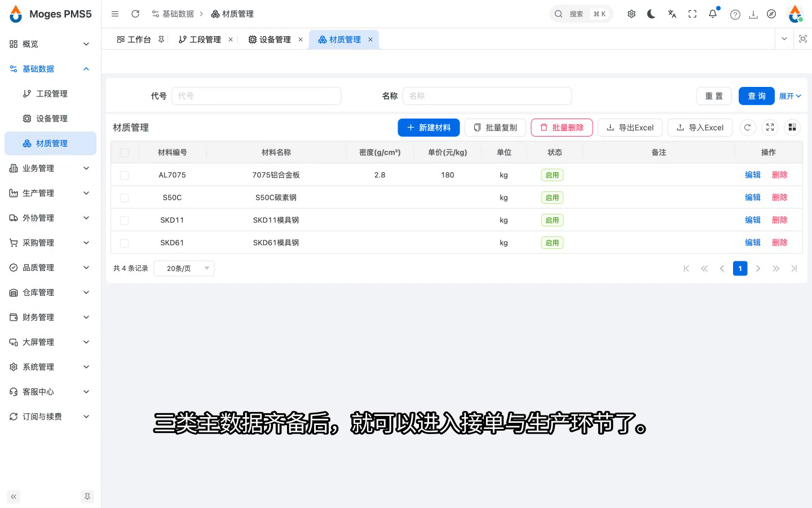Open the language translation icon

672,14
